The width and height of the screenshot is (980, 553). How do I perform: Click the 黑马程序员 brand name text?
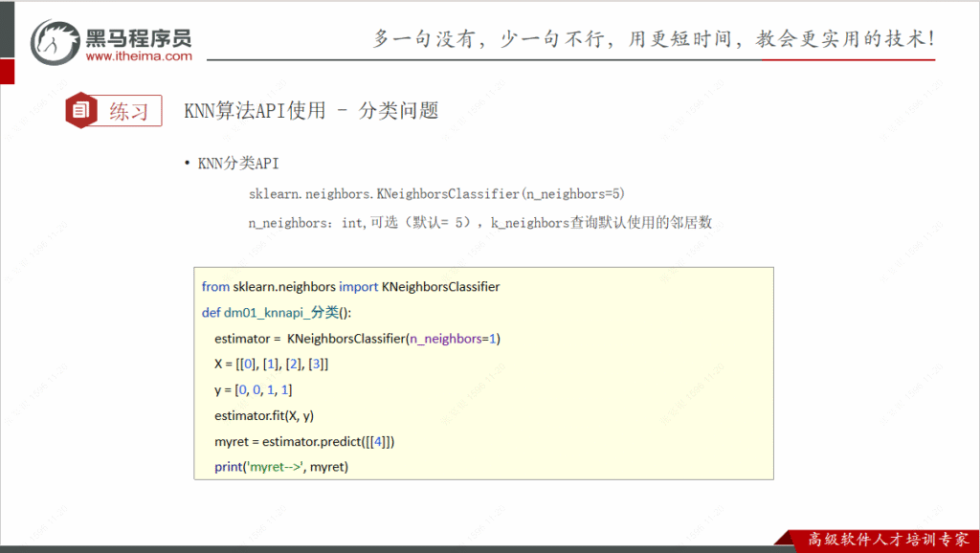[x=139, y=36]
